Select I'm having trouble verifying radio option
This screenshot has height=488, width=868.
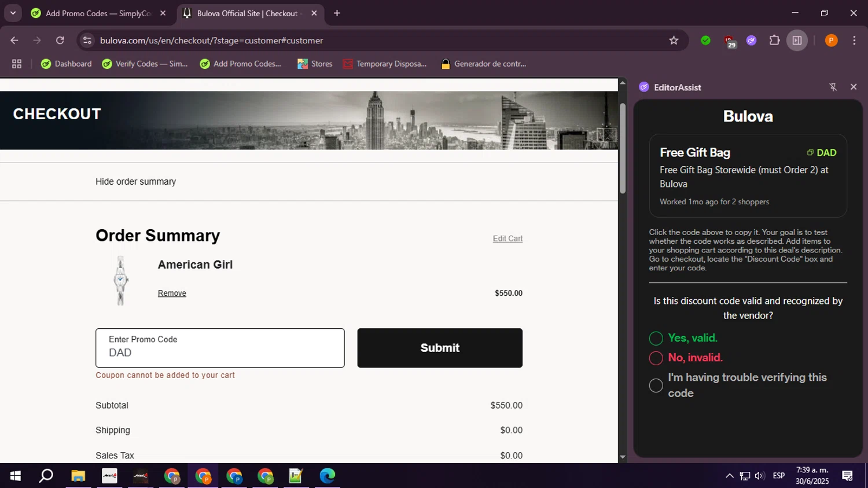click(x=656, y=386)
